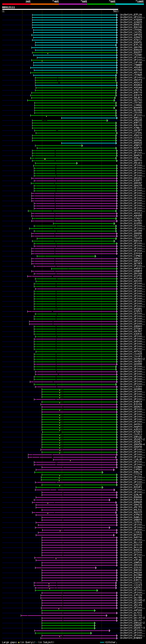Viewport: 146px width, 644px height.
Task: Select hit label UniRef100_Q9FKE6
Action: 131,35
